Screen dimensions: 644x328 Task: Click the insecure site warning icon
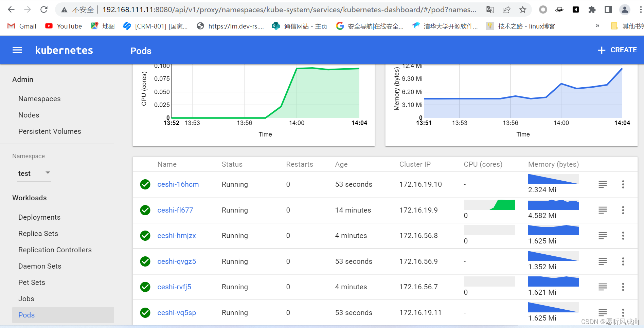[x=64, y=10]
